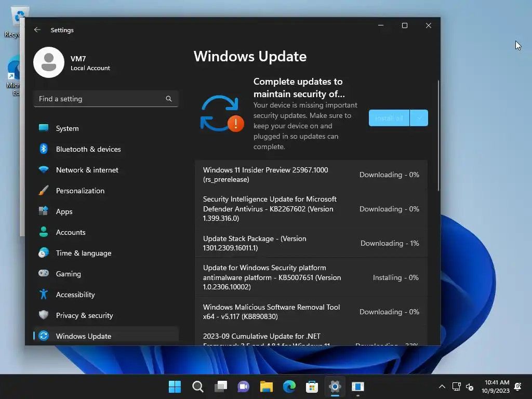The width and height of the screenshot is (532, 399).
Task: Click Downloading - 1% status text
Action: pyautogui.click(x=390, y=243)
